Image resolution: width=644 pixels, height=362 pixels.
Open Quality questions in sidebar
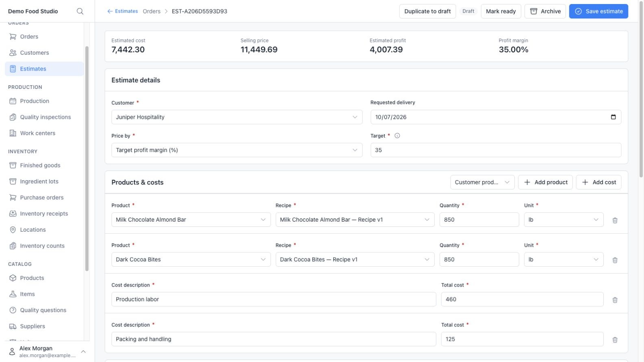pos(44,310)
